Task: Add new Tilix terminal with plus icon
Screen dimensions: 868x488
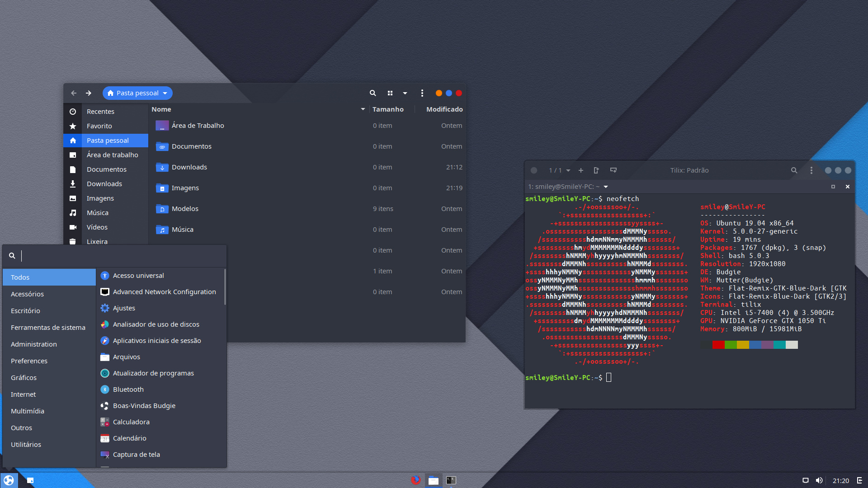Action: (581, 170)
